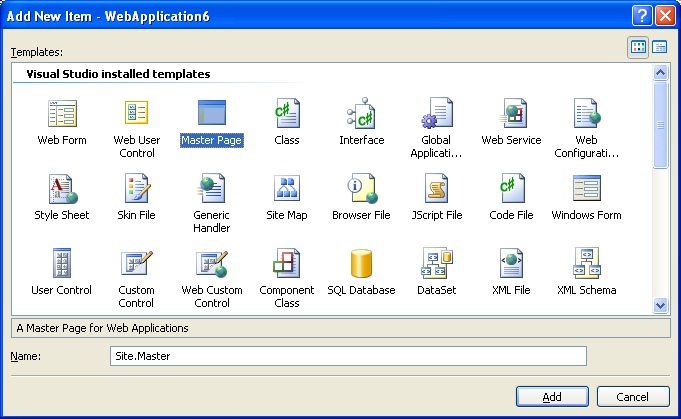Select the Interface template icon
Image resolution: width=681 pixels, height=419 pixels.
coord(361,113)
